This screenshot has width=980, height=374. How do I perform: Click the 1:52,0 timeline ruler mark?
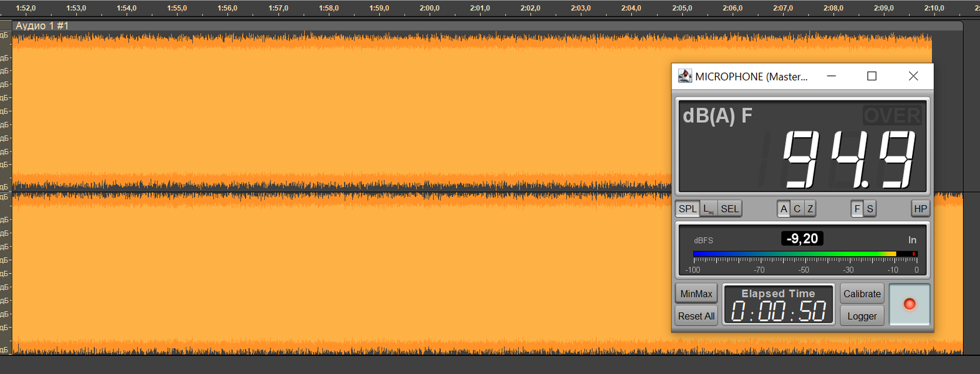pos(26,8)
